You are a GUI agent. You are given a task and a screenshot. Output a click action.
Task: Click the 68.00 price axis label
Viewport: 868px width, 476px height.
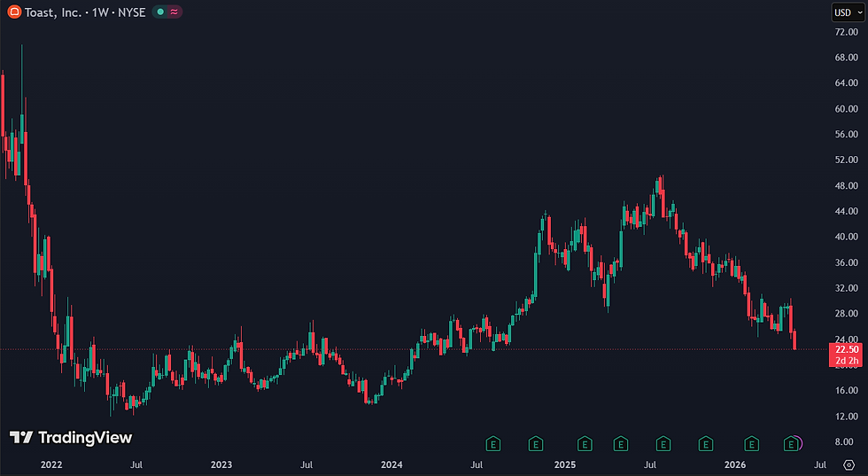(847, 58)
